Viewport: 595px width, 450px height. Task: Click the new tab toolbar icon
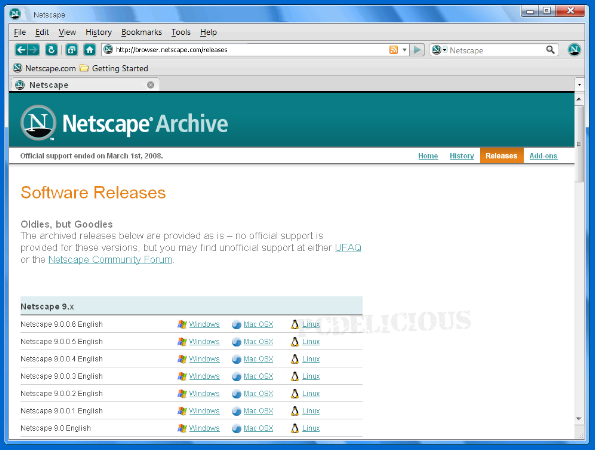coord(71,50)
